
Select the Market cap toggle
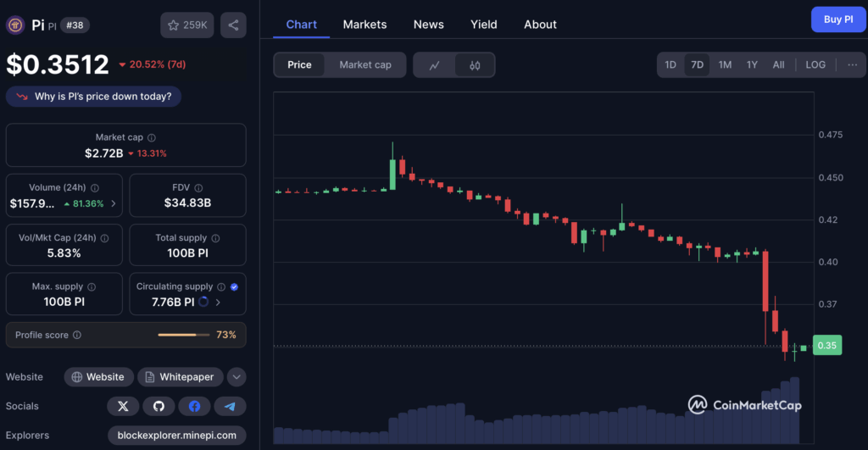[365, 64]
